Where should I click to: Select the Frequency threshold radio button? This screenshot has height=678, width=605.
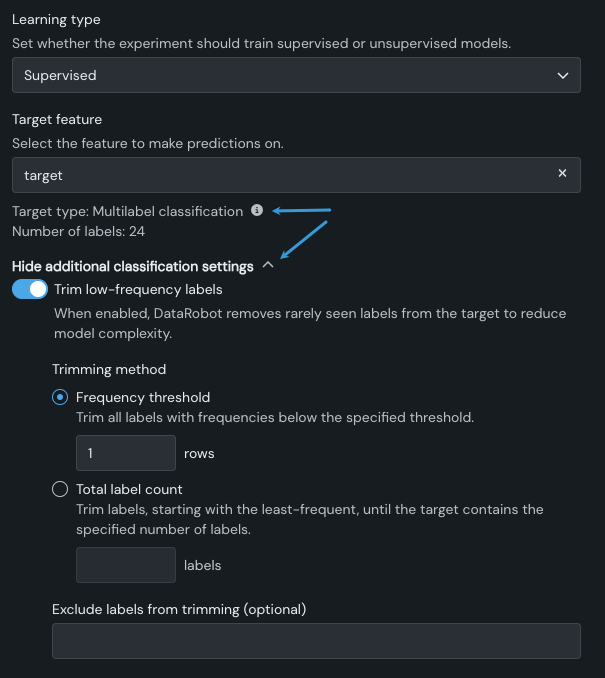click(x=60, y=397)
